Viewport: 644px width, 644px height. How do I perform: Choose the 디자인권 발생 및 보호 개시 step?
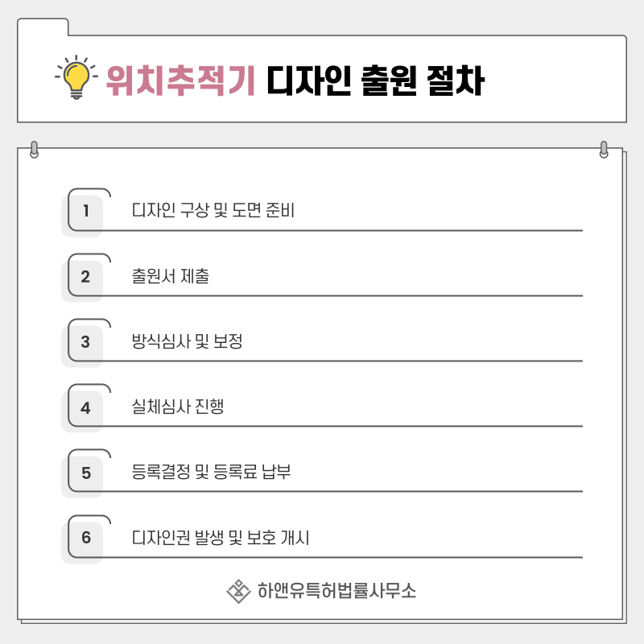[x=221, y=537]
